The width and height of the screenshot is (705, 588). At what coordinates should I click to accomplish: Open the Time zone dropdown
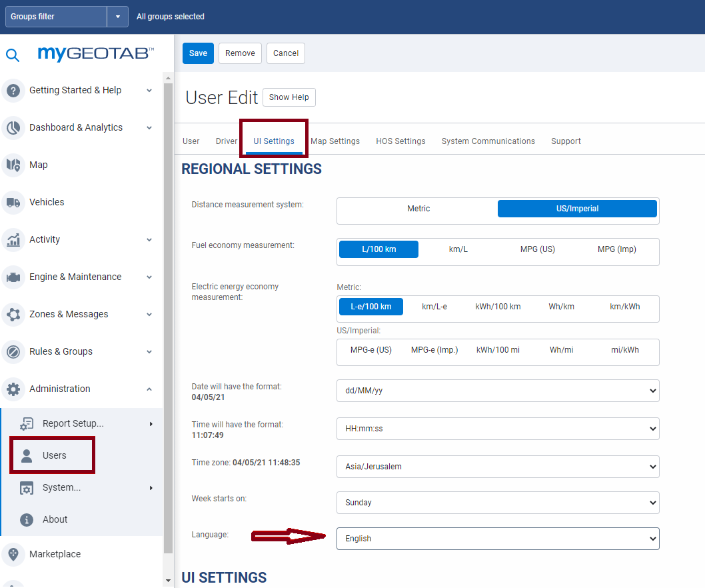pyautogui.click(x=497, y=467)
